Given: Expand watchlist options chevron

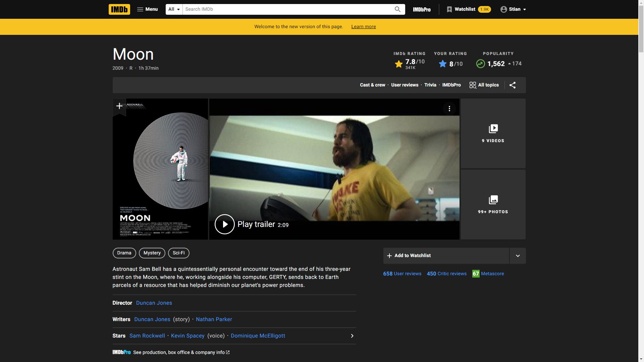Looking at the screenshot, I should (518, 256).
